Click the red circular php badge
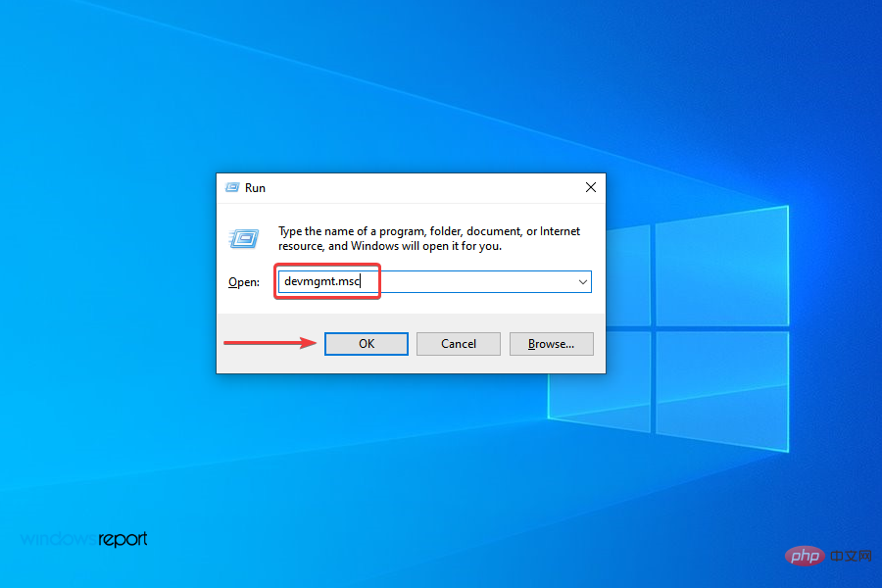Screen dimensions: 882x588 click(806, 555)
